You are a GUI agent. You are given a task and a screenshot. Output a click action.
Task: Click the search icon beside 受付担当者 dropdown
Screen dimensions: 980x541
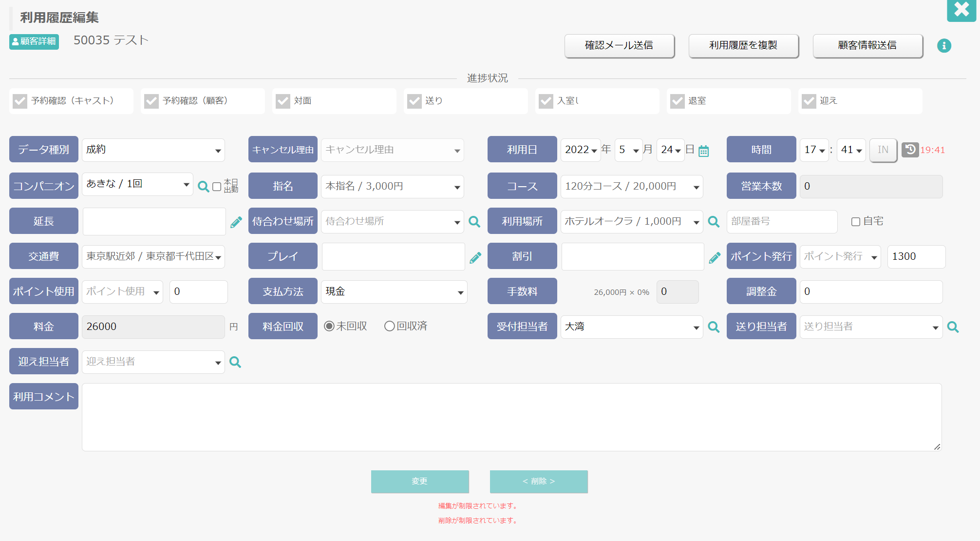(714, 327)
